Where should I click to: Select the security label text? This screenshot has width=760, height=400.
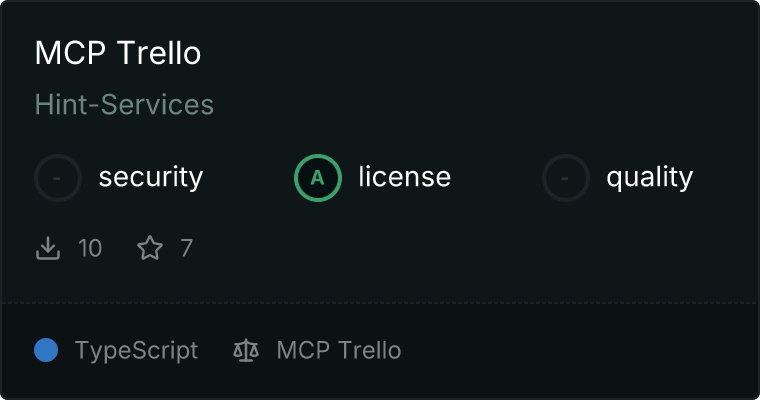click(x=151, y=177)
